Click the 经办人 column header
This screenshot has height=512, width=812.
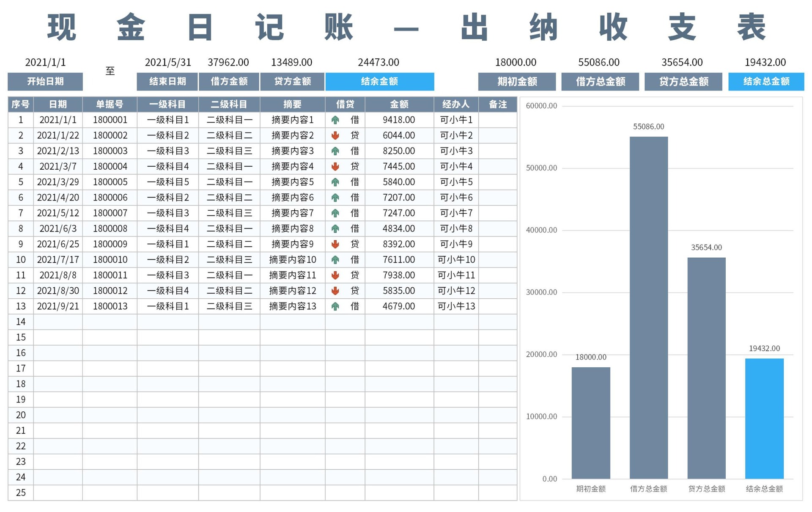click(456, 105)
